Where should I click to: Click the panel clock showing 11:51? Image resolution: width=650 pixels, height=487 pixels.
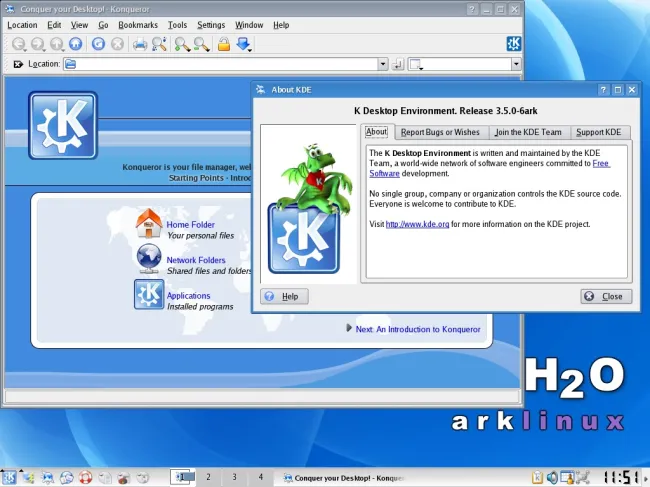[x=620, y=478]
